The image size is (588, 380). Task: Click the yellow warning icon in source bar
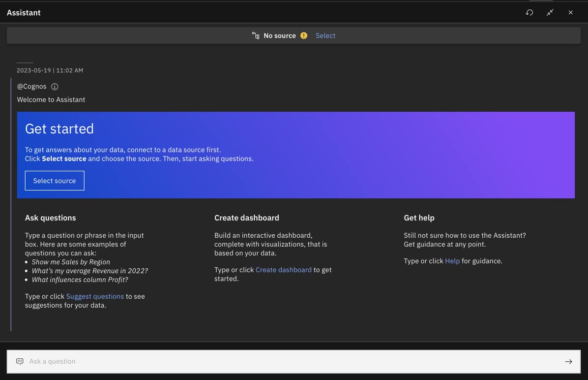click(x=304, y=35)
